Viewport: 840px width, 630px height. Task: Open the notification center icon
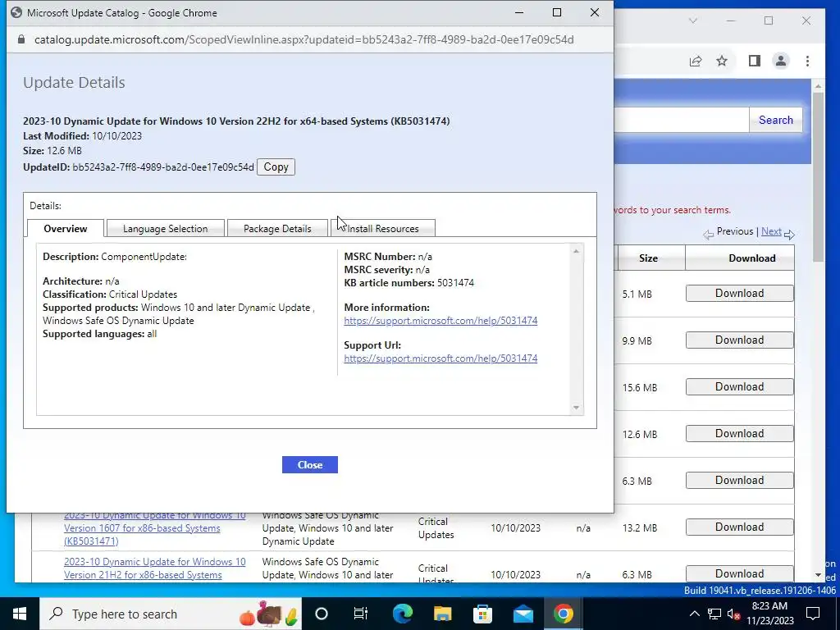click(x=813, y=614)
